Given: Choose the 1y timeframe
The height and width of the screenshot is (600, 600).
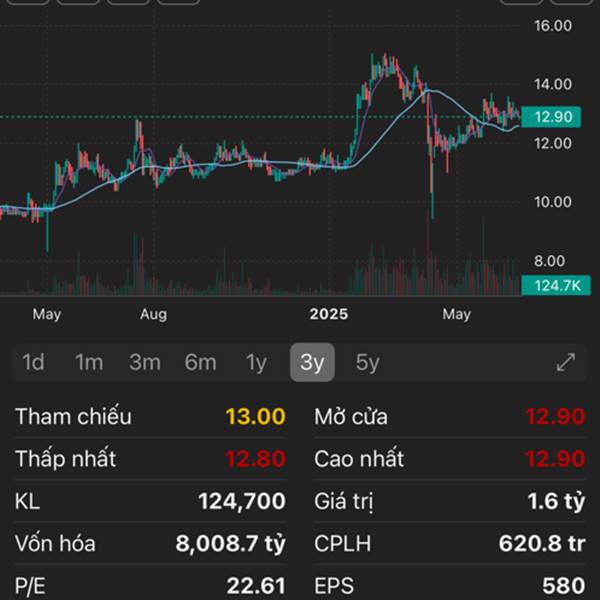Looking at the screenshot, I should (256, 363).
